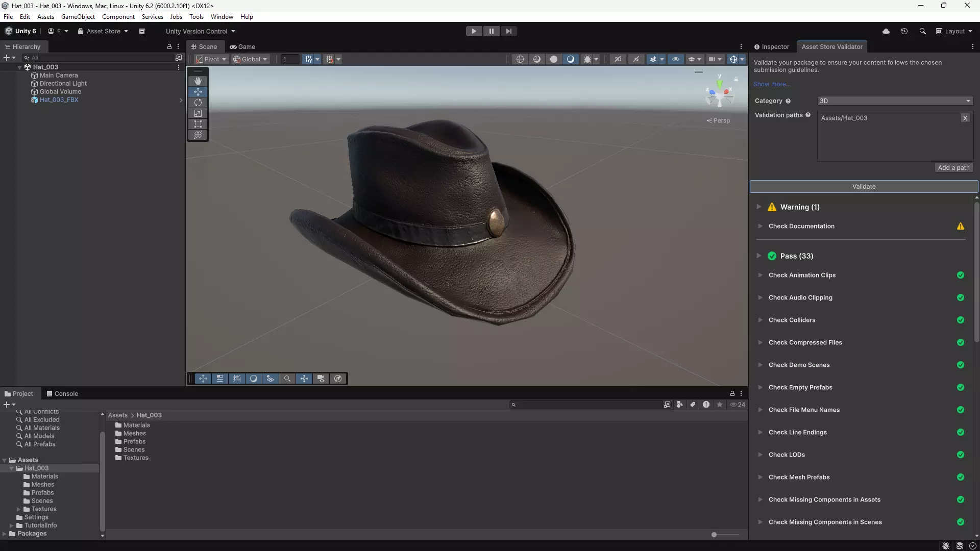The image size is (980, 551).
Task: Toggle scene visibility eye button
Action: click(676, 59)
